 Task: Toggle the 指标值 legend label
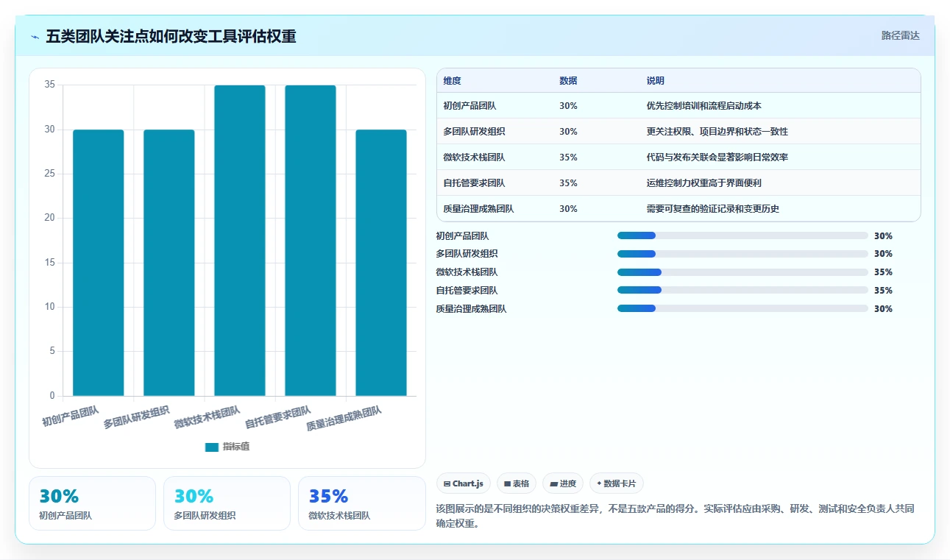click(x=236, y=447)
